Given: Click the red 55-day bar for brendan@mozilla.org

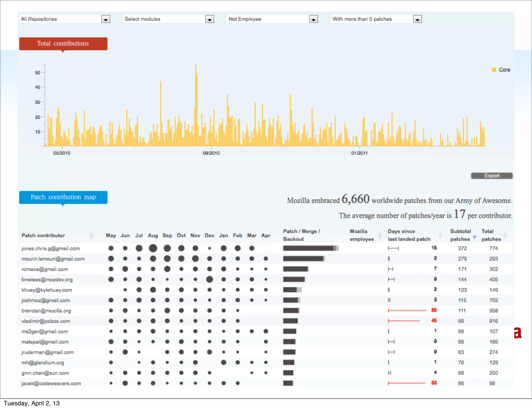Looking at the screenshot, I should (x=407, y=310).
